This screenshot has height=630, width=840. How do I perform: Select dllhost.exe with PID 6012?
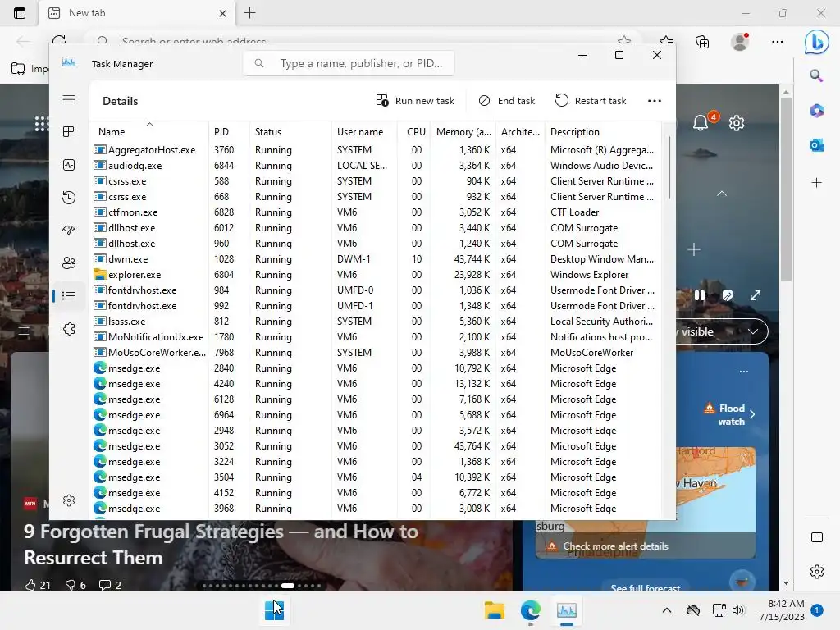pyautogui.click(x=377, y=228)
